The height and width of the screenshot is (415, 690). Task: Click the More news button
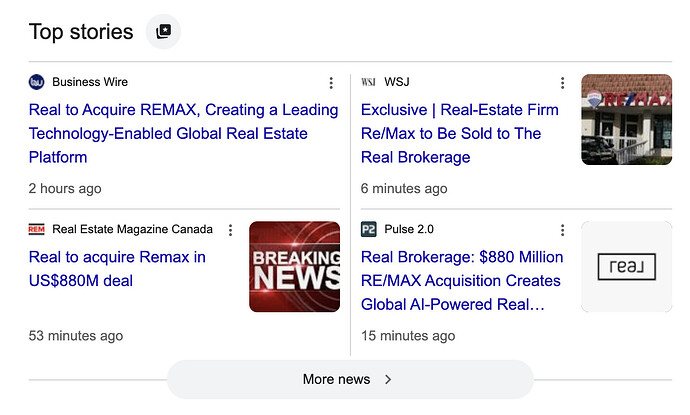click(350, 379)
